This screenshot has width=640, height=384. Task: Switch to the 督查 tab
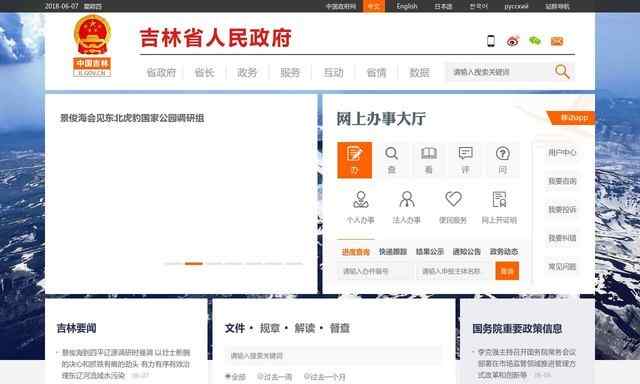point(340,328)
